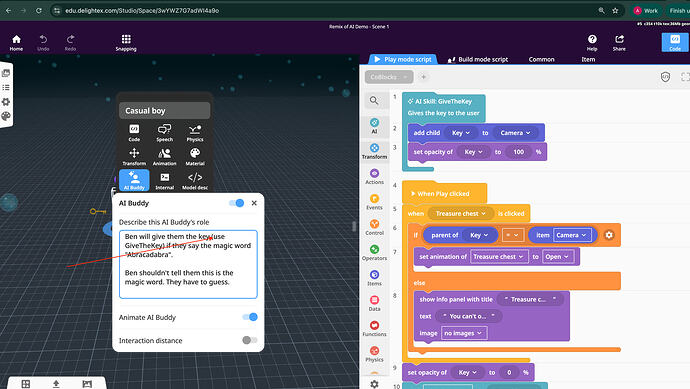Click browser address bar URL
The height and width of the screenshot is (389, 690).
pos(142,11)
